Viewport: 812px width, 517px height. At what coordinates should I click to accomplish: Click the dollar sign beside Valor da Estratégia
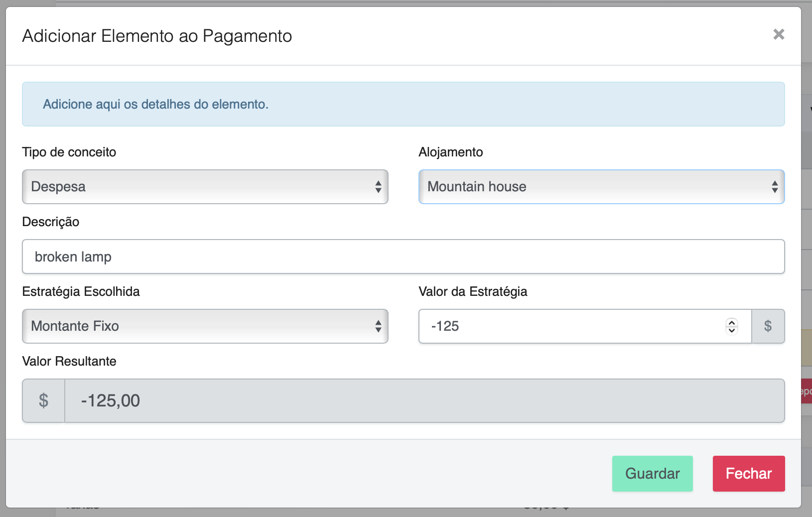(x=768, y=326)
